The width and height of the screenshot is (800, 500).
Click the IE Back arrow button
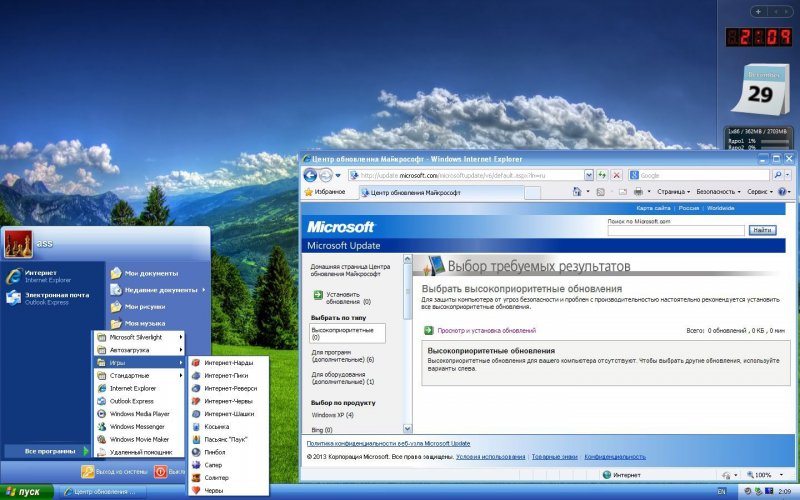pyautogui.click(x=310, y=176)
